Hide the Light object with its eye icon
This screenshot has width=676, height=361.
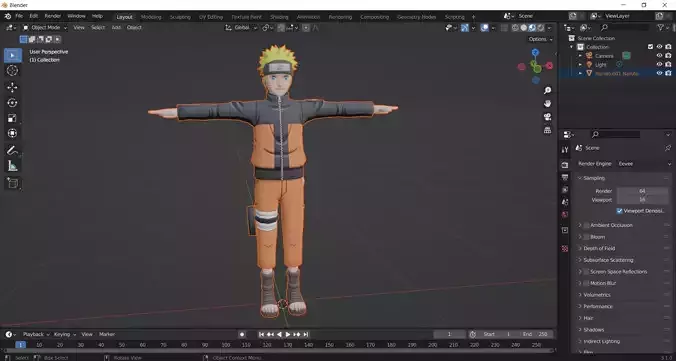tap(659, 65)
